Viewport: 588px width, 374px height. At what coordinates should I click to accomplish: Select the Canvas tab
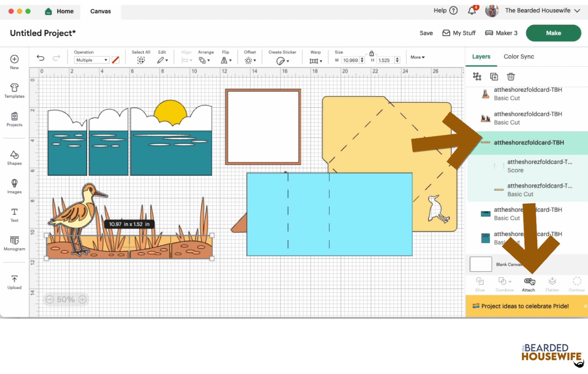tap(100, 11)
